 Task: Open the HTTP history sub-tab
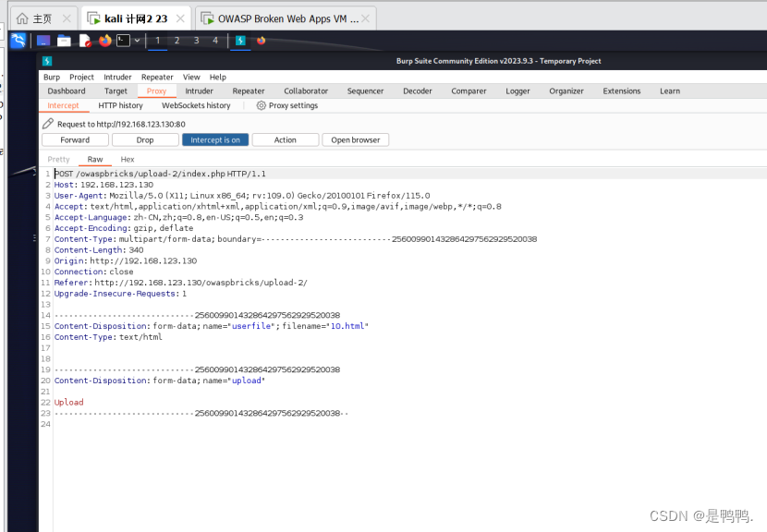120,105
